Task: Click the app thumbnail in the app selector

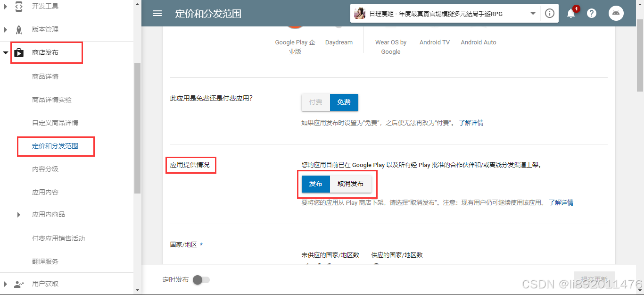Action: [360, 14]
